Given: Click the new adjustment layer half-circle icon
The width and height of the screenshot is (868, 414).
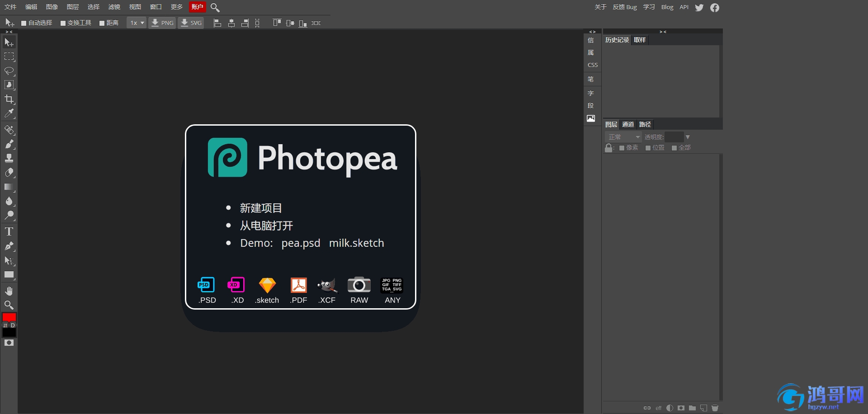Looking at the screenshot, I should (670, 408).
